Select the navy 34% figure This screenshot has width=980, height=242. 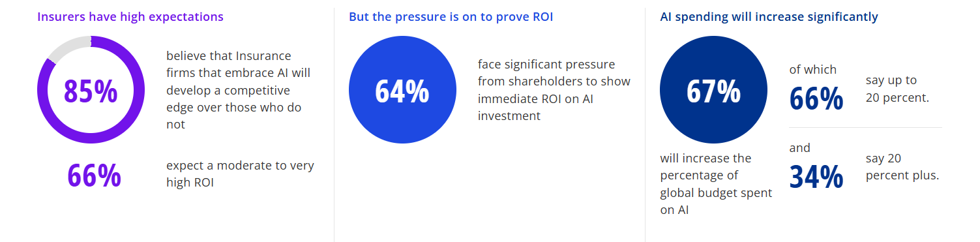816,176
